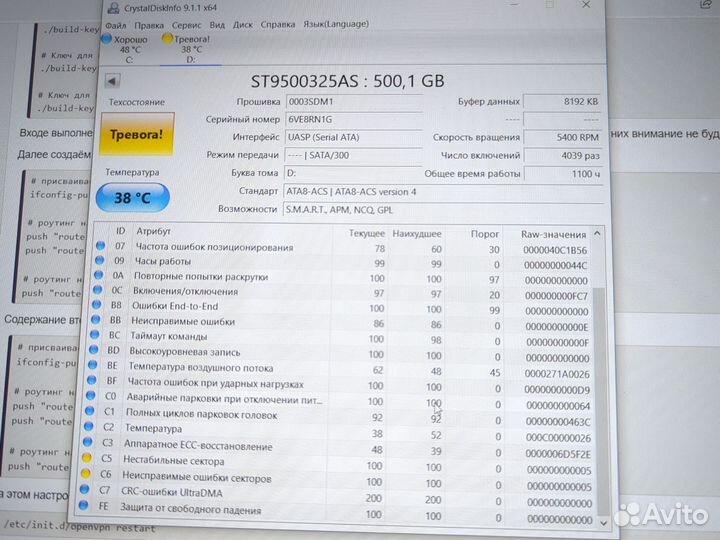Click status dot of row BF ударных нагрузках

[x=91, y=380]
